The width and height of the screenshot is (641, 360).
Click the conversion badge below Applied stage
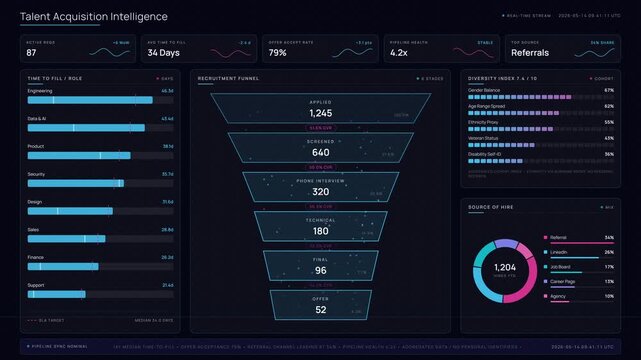pyautogui.click(x=321, y=128)
